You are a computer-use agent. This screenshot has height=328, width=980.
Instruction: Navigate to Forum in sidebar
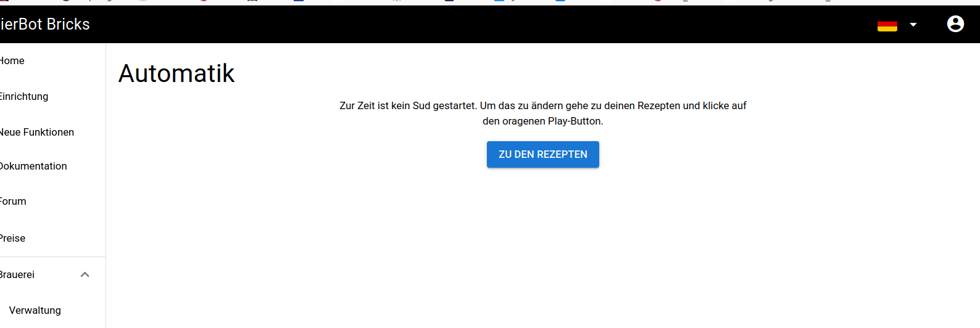pos(13,201)
